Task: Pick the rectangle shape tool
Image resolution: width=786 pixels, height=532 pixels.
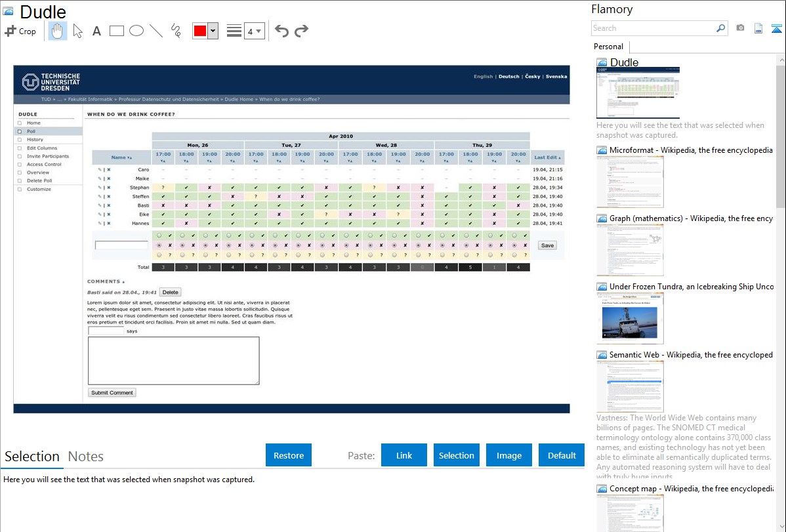Action: tap(116, 31)
